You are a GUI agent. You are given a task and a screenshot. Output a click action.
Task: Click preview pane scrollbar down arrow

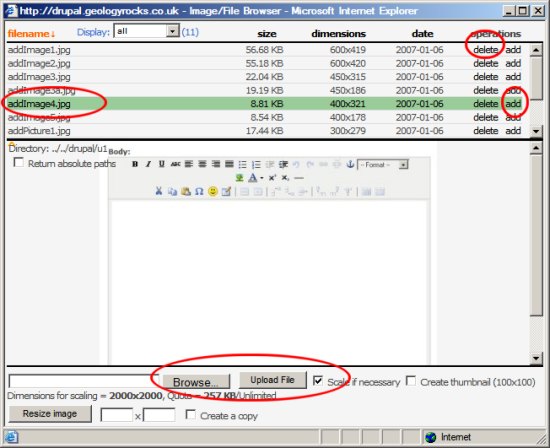click(536, 358)
